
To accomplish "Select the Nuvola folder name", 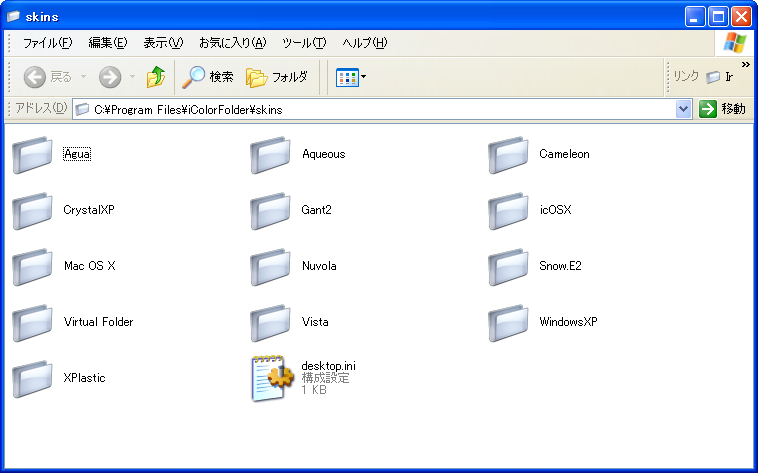I will (x=319, y=266).
